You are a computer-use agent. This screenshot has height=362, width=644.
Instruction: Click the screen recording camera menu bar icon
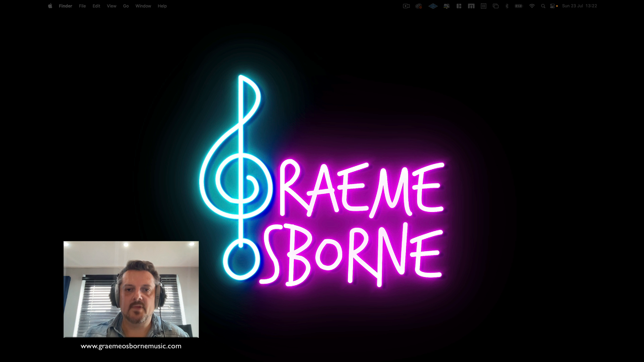(x=406, y=6)
